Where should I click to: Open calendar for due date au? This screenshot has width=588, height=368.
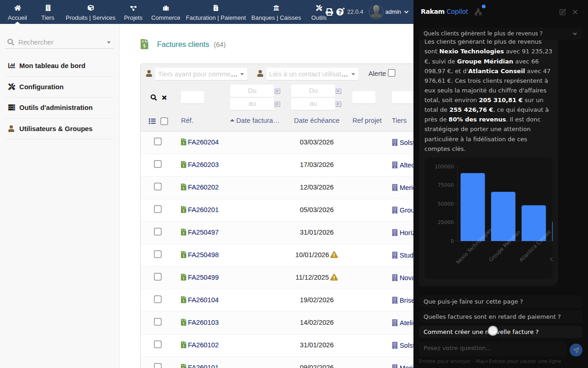tap(339, 104)
